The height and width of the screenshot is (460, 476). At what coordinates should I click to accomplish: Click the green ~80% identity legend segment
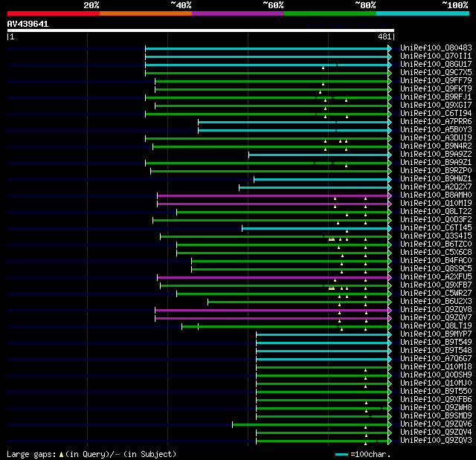330,13
